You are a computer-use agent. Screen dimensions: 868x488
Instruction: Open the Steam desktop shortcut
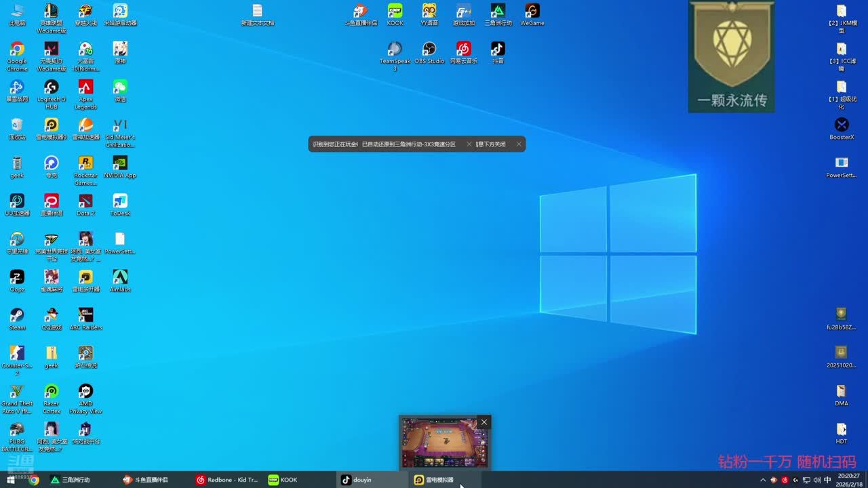pyautogui.click(x=17, y=316)
